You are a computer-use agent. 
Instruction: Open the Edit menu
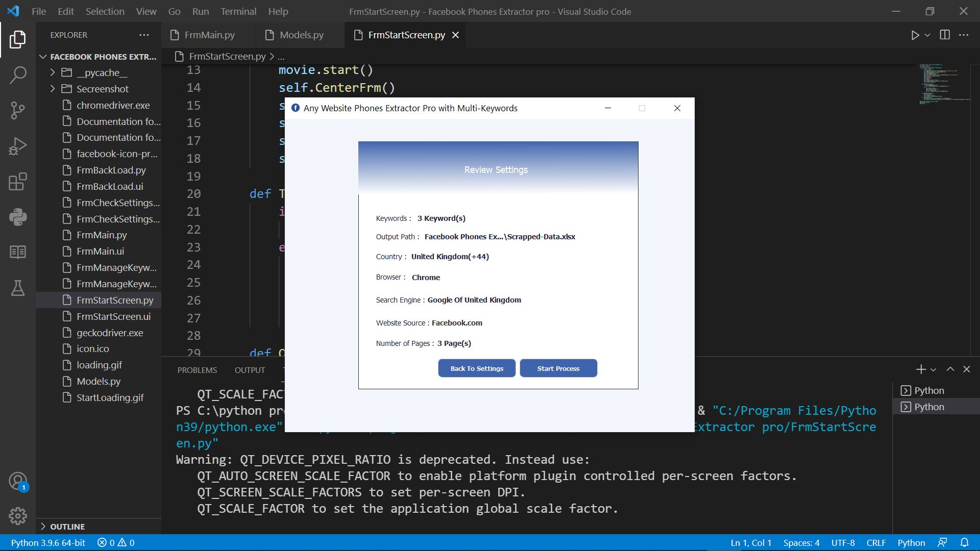pyautogui.click(x=66, y=11)
